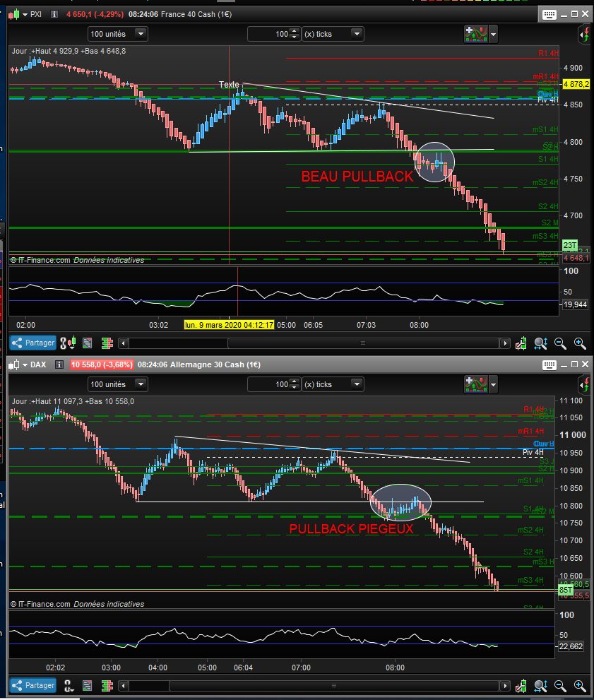Zoom out on the DAX chart

pos(560,686)
